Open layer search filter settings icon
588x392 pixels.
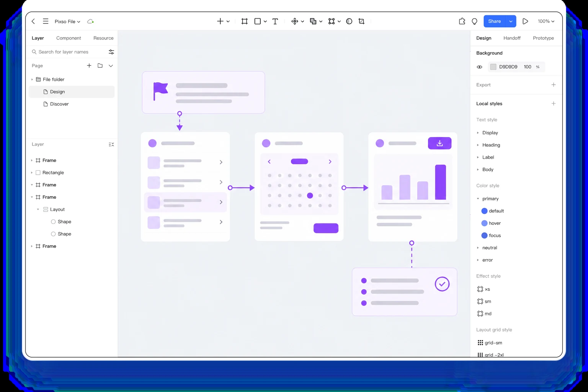(x=111, y=52)
